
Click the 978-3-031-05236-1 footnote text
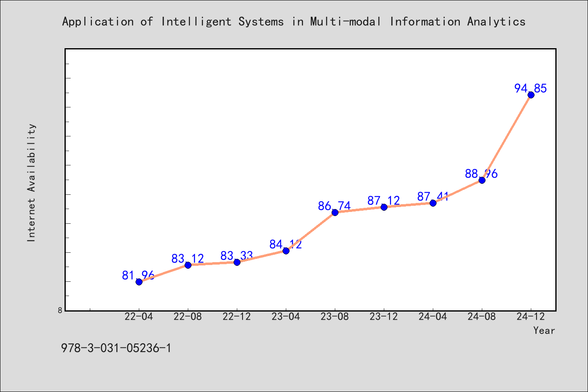point(116,348)
